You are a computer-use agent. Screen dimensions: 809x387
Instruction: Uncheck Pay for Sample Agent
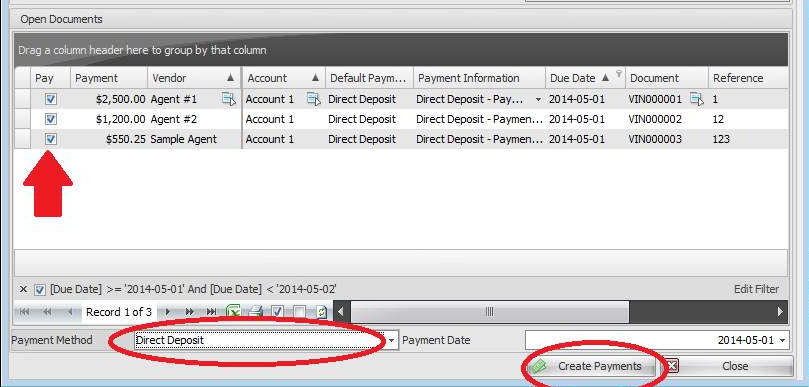pyautogui.click(x=51, y=139)
